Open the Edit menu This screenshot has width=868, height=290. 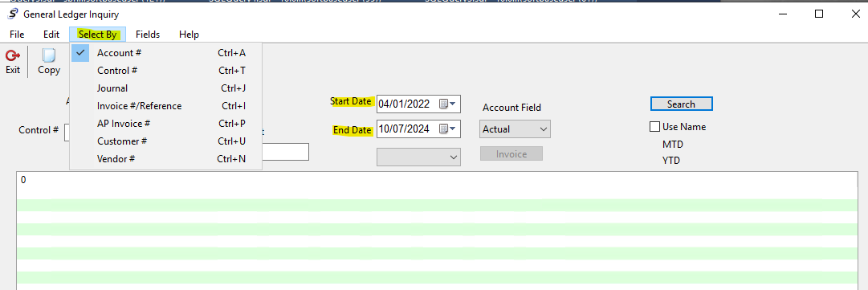[x=51, y=35]
